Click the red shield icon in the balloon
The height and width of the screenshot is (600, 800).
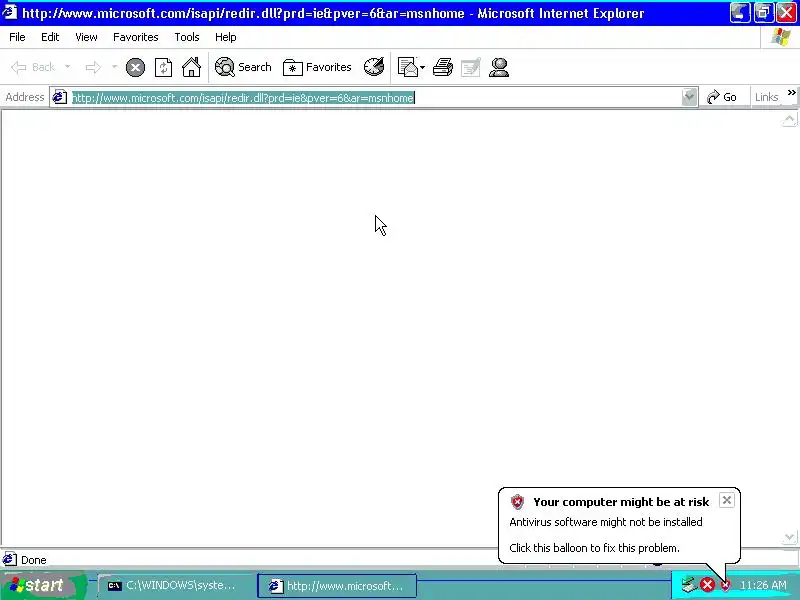pyautogui.click(x=517, y=502)
